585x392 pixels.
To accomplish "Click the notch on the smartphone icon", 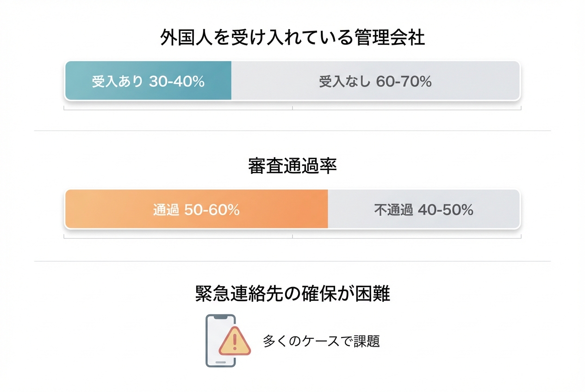I will click(x=221, y=317).
